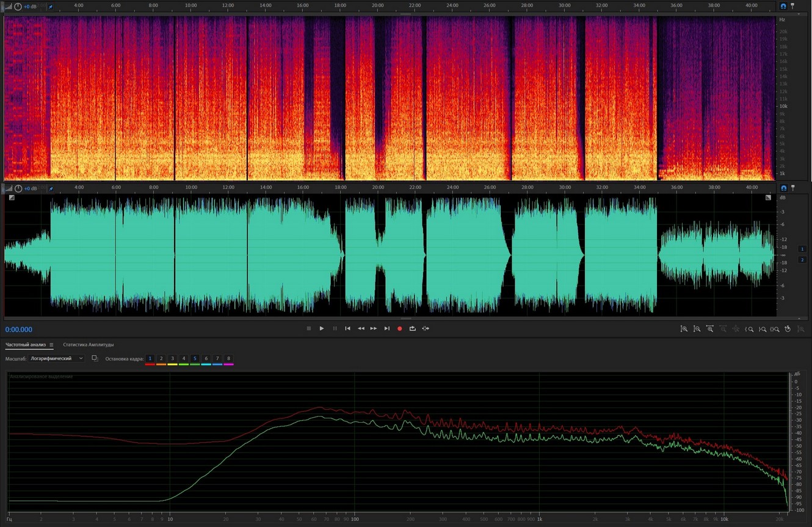Adjust the +0 dB volume knob above waveform
812x527 pixels.
click(x=18, y=188)
